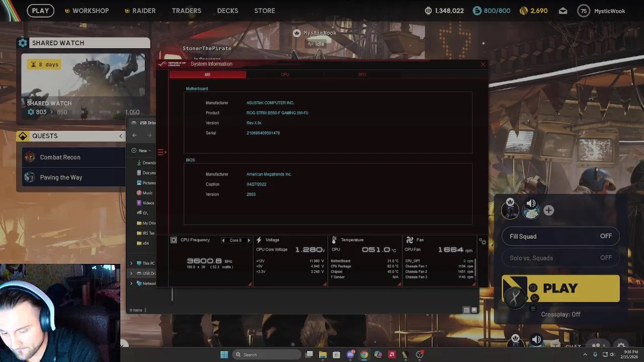Expand the Temperature panel corner arrow
This screenshot has width=644, height=362.
[399, 285]
